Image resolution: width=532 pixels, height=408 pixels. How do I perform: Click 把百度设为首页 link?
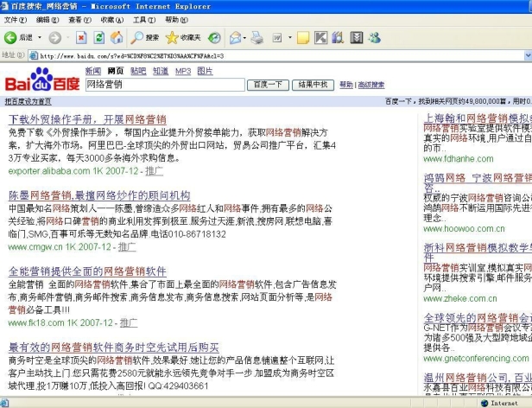[x=28, y=101]
